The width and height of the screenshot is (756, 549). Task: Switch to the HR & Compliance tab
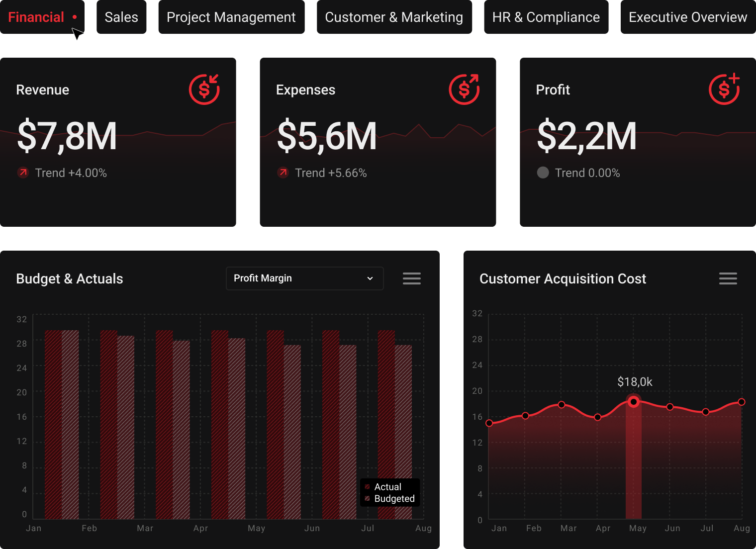(x=546, y=17)
